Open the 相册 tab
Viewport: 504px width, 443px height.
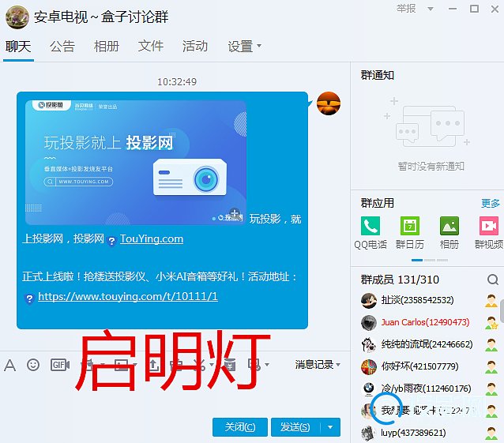(107, 47)
